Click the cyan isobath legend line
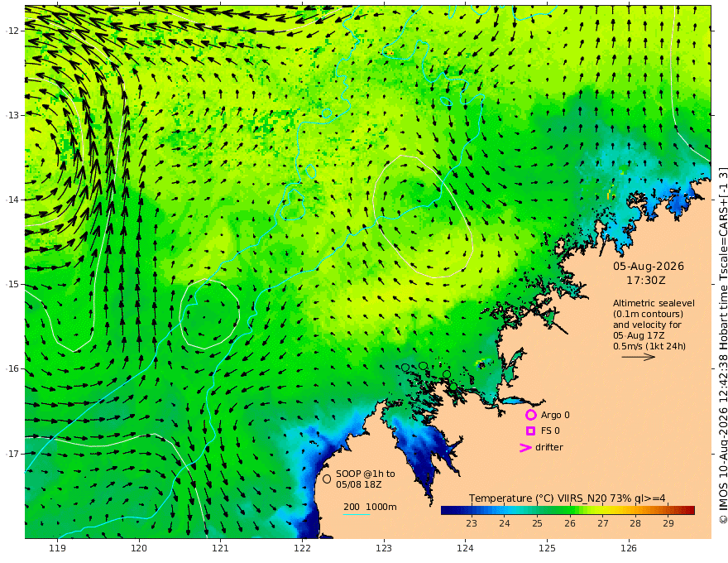The width and height of the screenshot is (728, 563). tap(357, 515)
